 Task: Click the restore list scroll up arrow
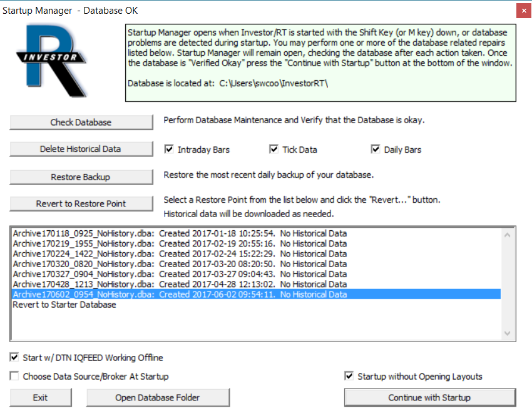point(507,235)
